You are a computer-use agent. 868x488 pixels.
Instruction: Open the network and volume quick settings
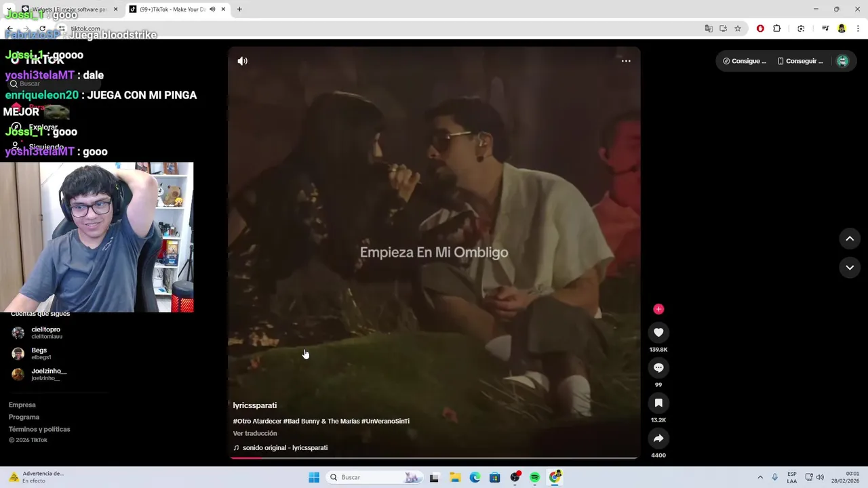click(x=814, y=477)
